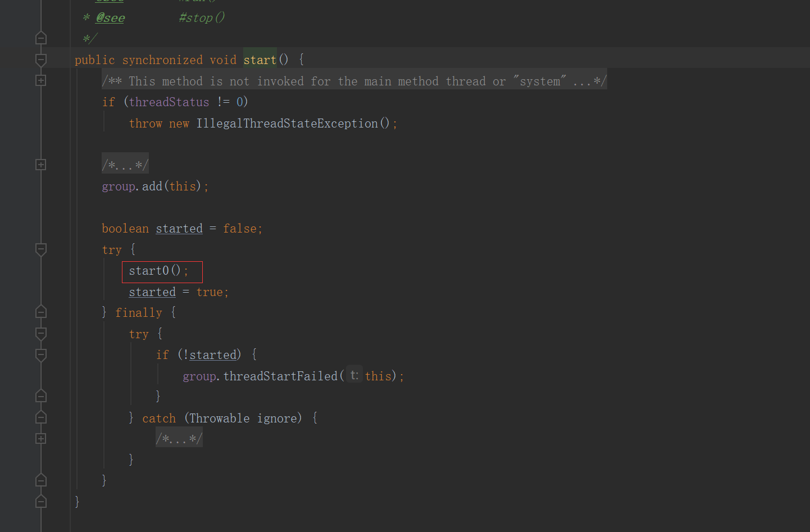This screenshot has width=810, height=532.
Task: Click the 'boolean' keyword
Action: coord(125,228)
